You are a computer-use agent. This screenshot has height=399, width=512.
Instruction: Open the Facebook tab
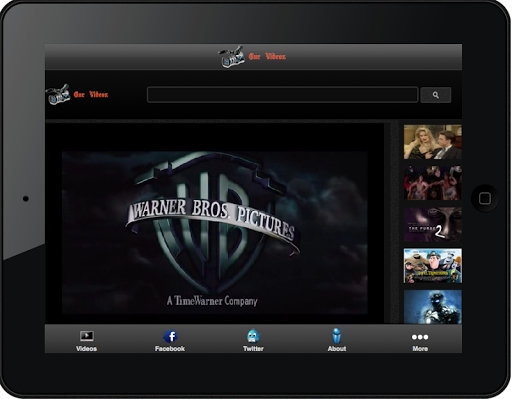[x=170, y=340]
